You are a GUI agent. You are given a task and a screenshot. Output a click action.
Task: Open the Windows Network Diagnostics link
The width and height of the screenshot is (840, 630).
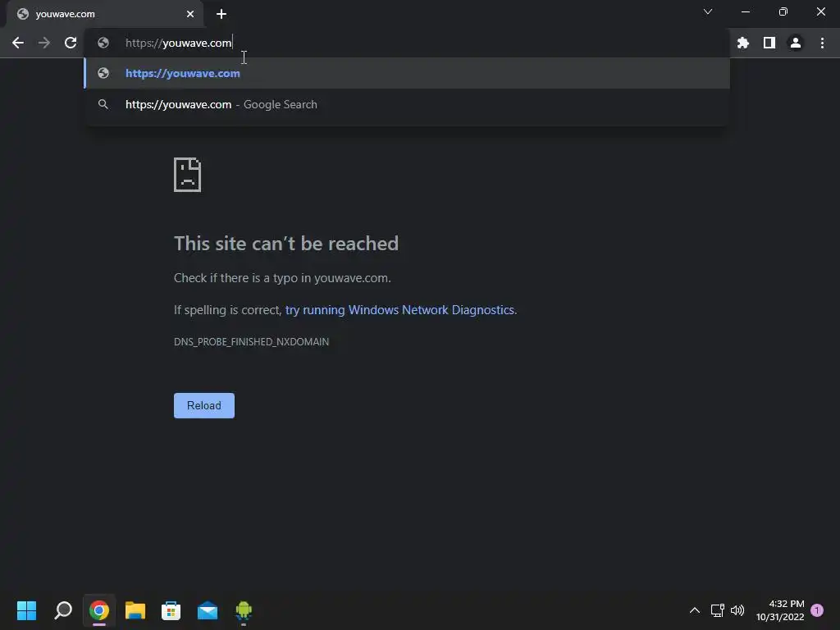(x=399, y=310)
